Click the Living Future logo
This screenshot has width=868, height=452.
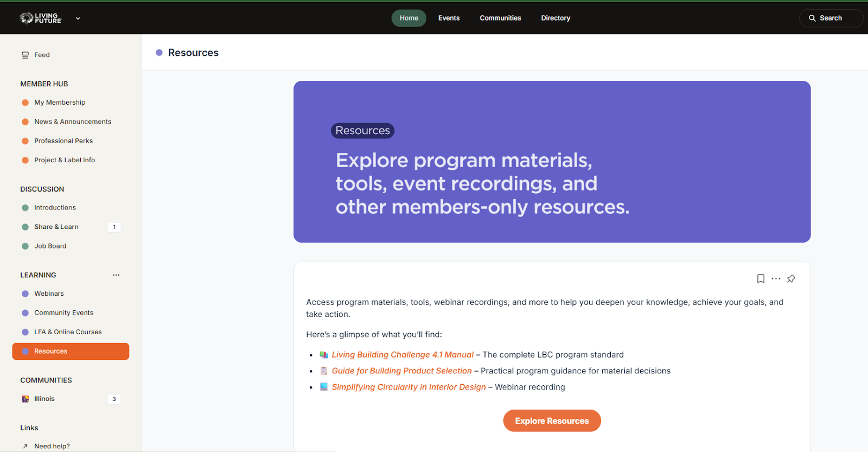41,18
